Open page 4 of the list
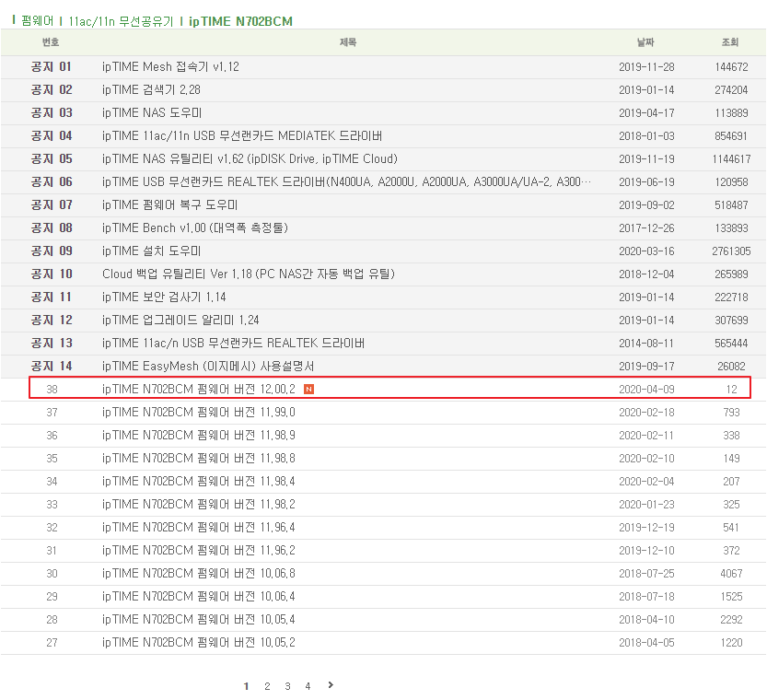This screenshot has height=700, width=767. coord(308,686)
